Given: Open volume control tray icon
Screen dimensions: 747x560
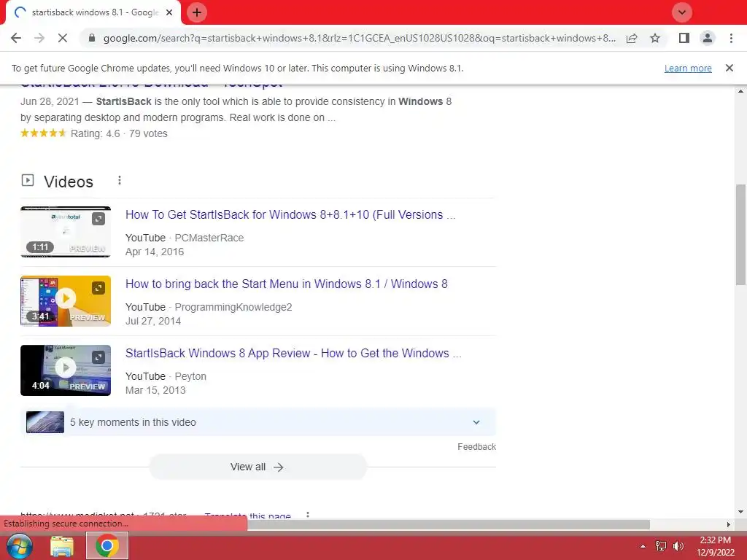Looking at the screenshot, I should (x=678, y=546).
